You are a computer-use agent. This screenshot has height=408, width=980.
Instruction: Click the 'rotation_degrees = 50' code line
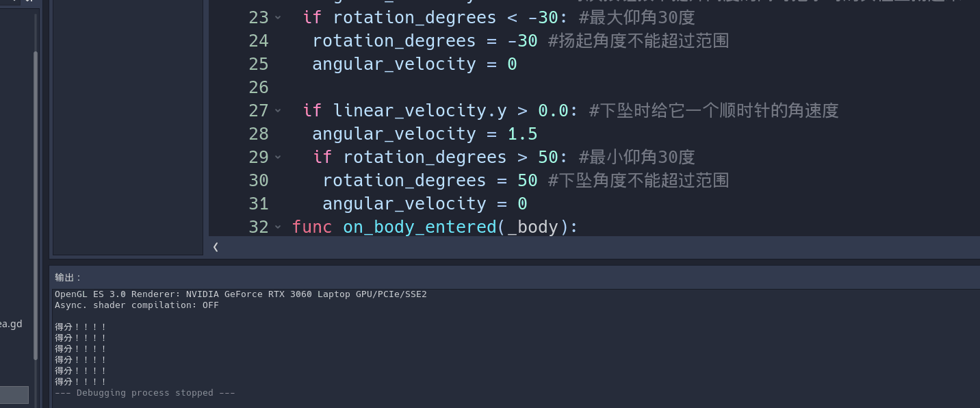pyautogui.click(x=430, y=181)
